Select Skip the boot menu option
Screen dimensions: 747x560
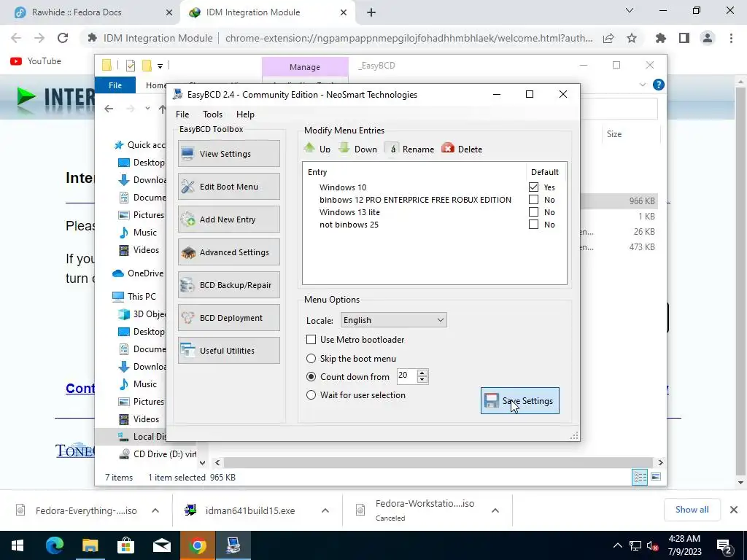tap(311, 358)
